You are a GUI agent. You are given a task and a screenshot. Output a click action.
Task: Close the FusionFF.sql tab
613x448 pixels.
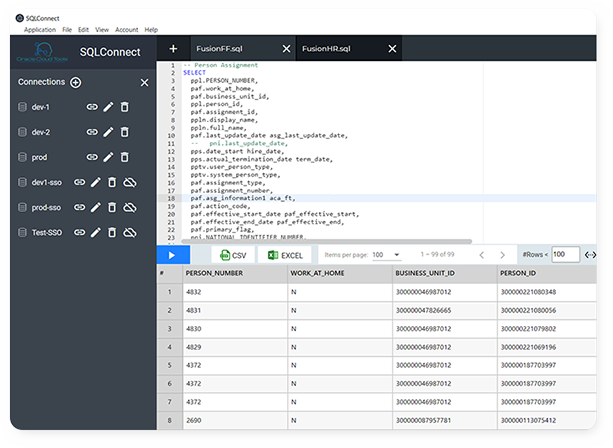287,48
